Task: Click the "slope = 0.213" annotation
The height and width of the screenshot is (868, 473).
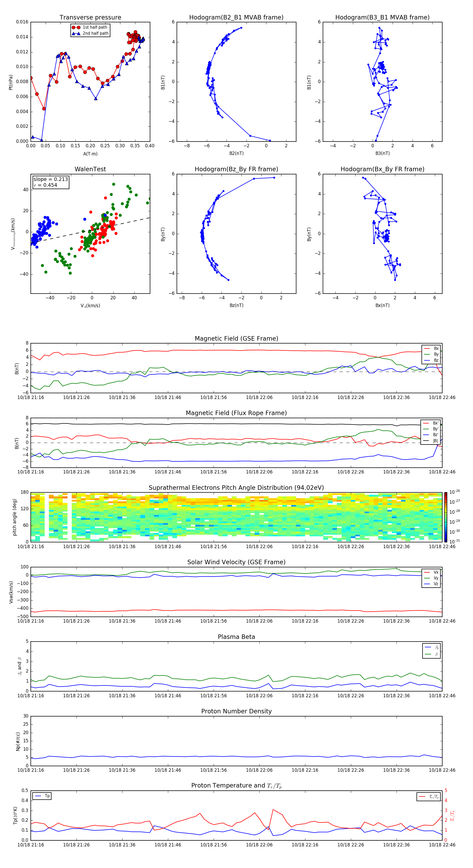Action: (x=50, y=179)
